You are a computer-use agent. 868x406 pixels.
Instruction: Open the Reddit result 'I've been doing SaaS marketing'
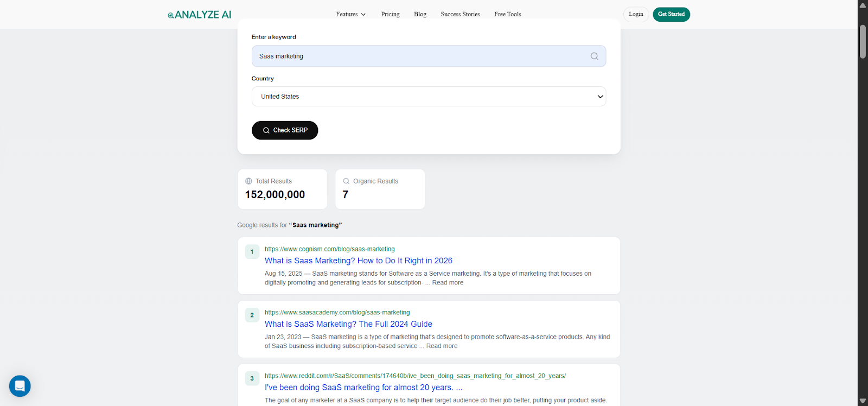click(363, 388)
